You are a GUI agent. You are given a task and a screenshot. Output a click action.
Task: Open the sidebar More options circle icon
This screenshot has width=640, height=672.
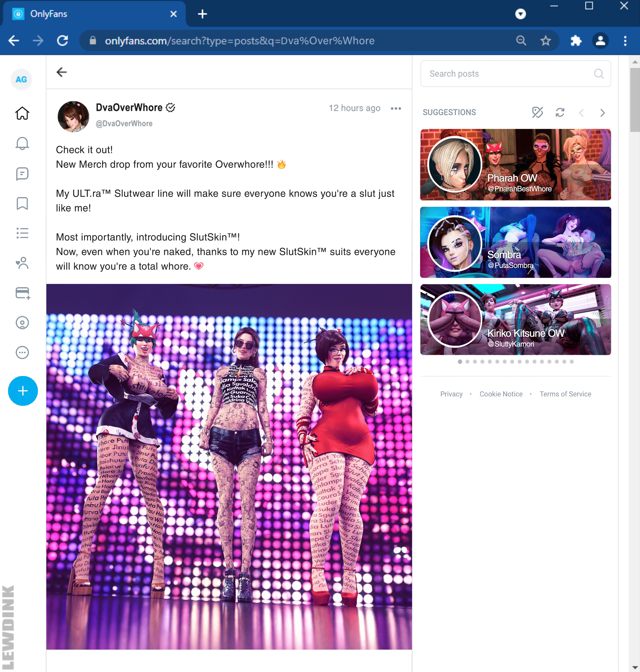(x=22, y=352)
